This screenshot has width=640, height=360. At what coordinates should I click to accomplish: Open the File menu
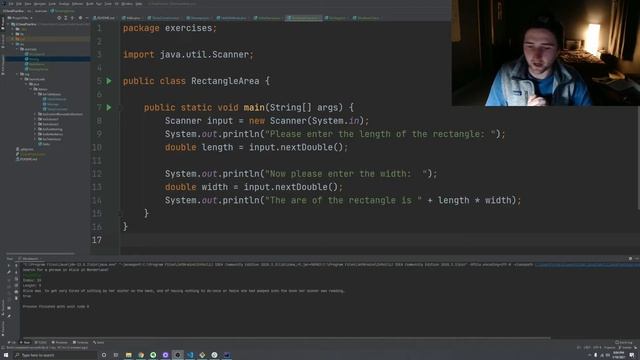tap(11, 4)
